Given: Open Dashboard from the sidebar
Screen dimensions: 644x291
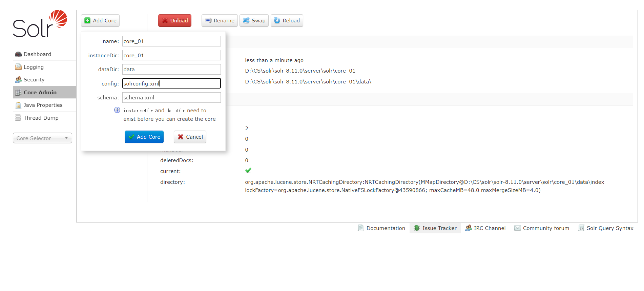Looking at the screenshot, I should (x=44, y=54).
